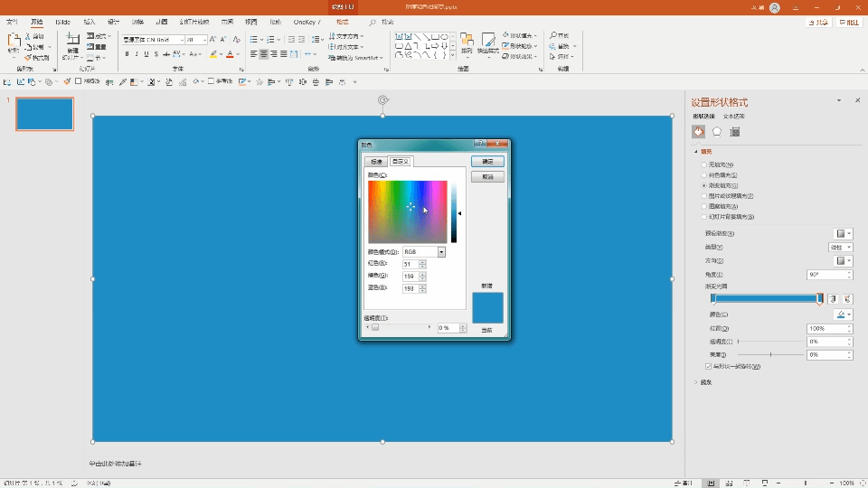The height and width of the screenshot is (488, 868).
Task: Click the Strikethrough icon in font group
Action: tap(166, 54)
